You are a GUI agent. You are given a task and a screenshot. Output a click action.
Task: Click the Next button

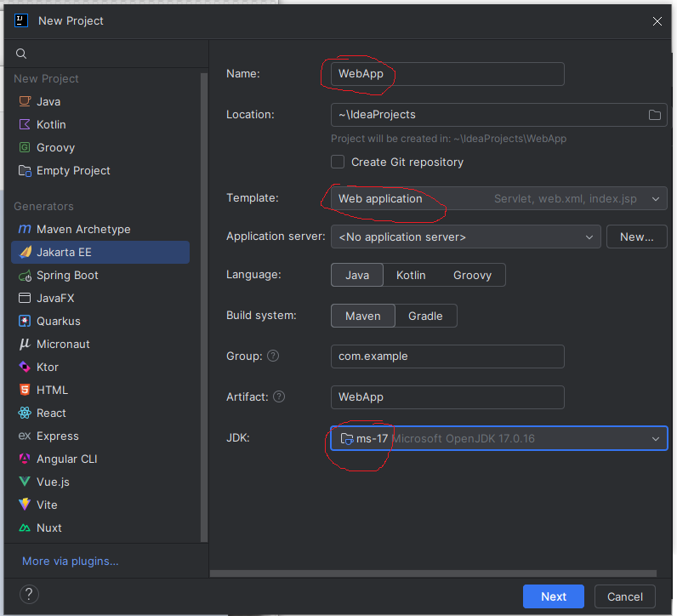553,596
